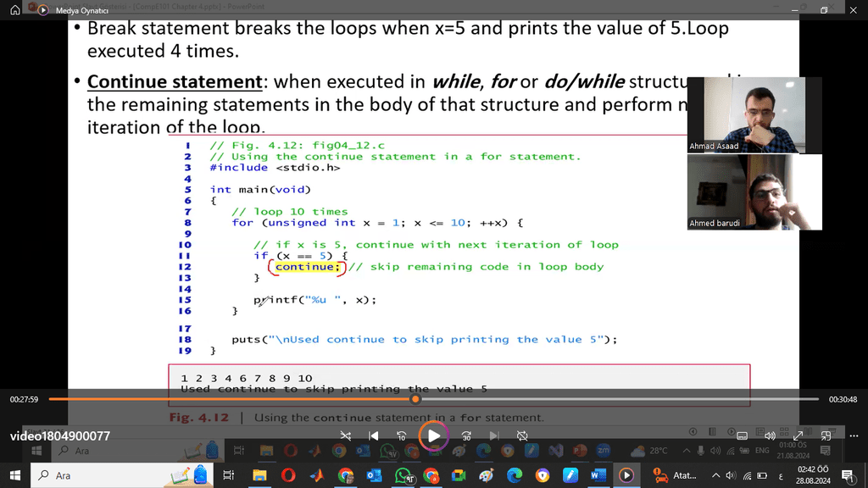This screenshot has width=868, height=488.
Task: Open MATLAB from taskbar
Action: 317,475
